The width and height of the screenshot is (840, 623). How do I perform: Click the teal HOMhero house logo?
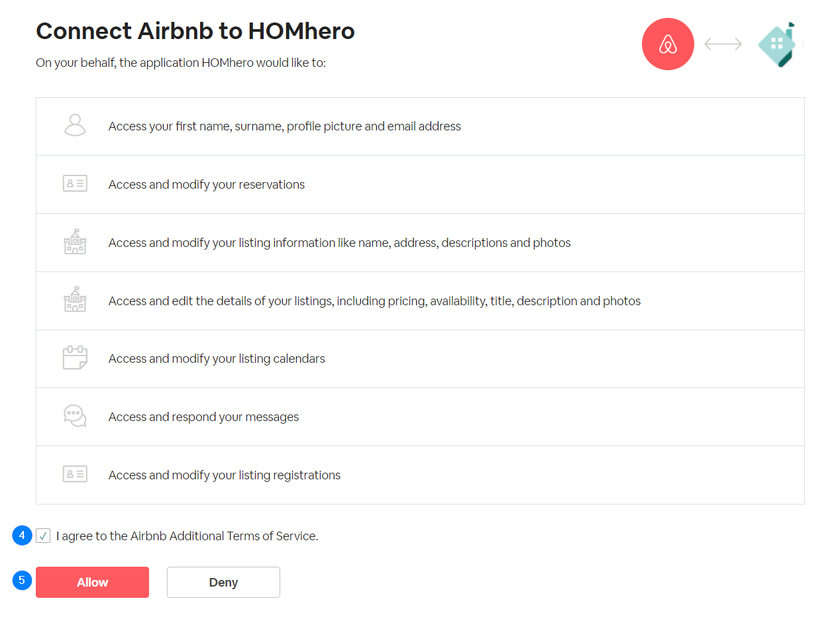(x=778, y=44)
